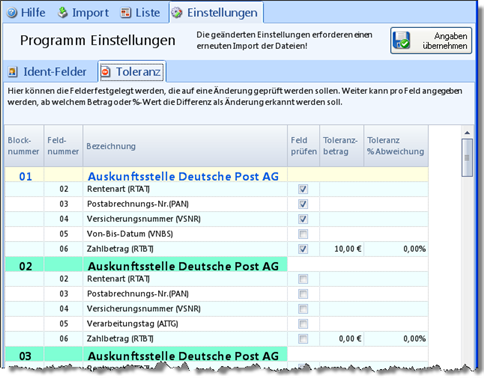Enable Feld prüfen for Verarbeitungstag (AITG)
Image resolution: width=484 pixels, height=378 pixels.
click(x=303, y=324)
